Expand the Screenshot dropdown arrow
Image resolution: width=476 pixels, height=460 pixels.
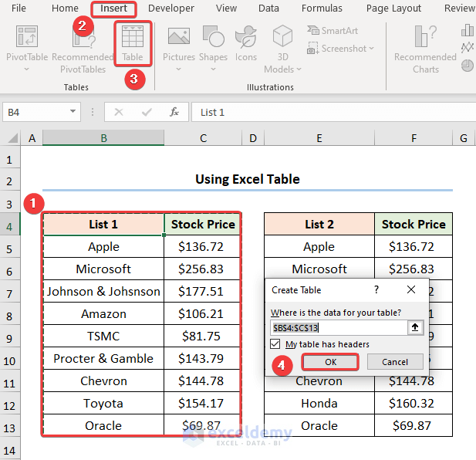[372, 49]
